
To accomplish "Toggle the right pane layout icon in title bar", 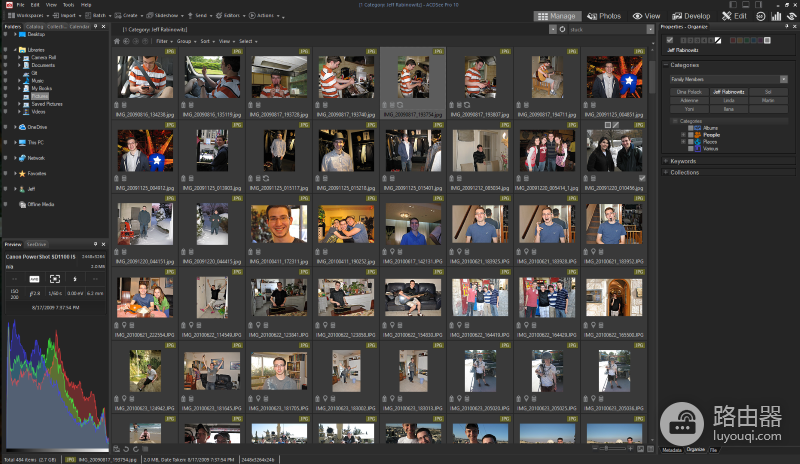I will click(x=759, y=5).
